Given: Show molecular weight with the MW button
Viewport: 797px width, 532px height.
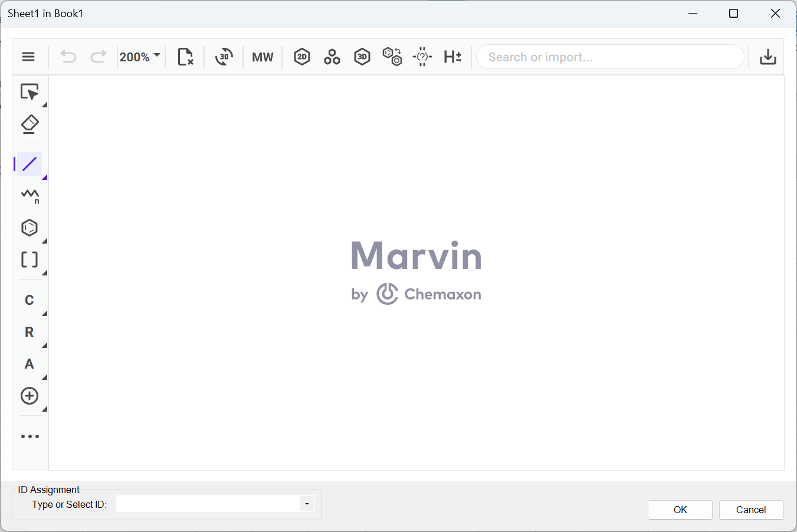Looking at the screenshot, I should 263,57.
